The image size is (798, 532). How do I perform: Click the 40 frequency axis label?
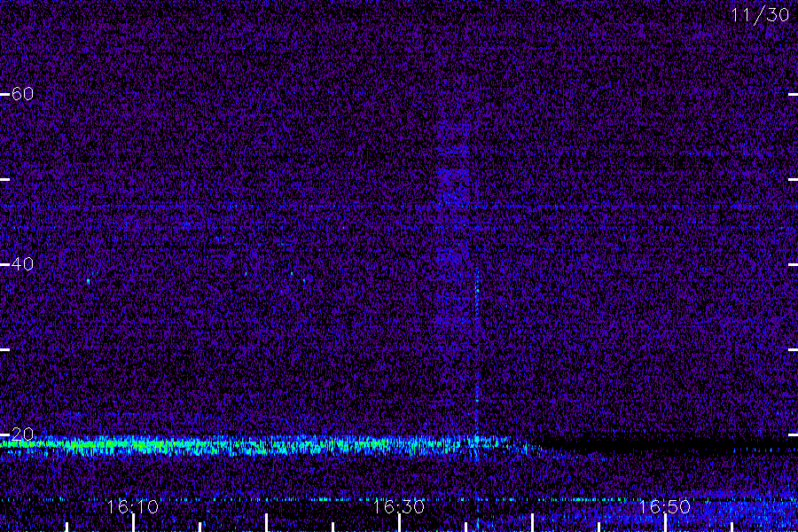coord(22,263)
